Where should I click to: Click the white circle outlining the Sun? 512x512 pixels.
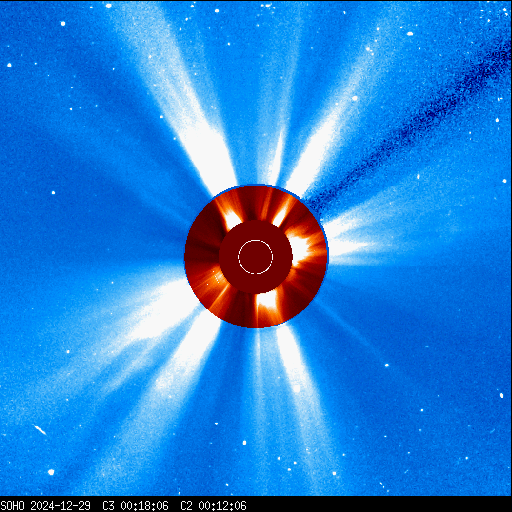(256, 257)
